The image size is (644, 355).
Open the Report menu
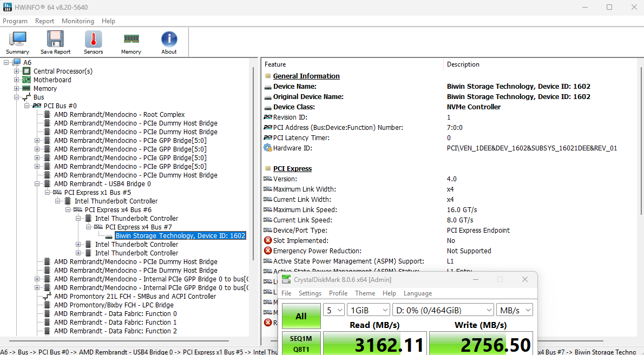pos(44,21)
